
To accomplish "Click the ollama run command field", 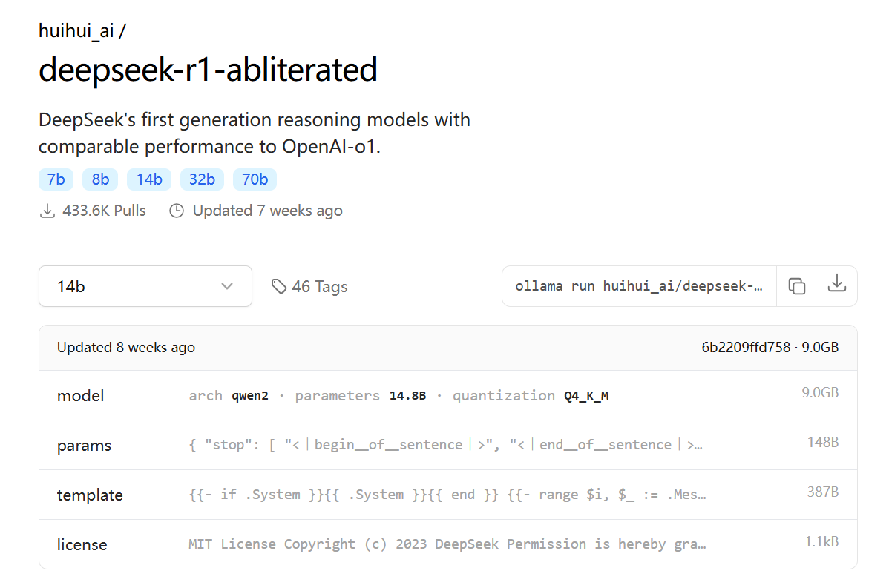I will [x=639, y=286].
